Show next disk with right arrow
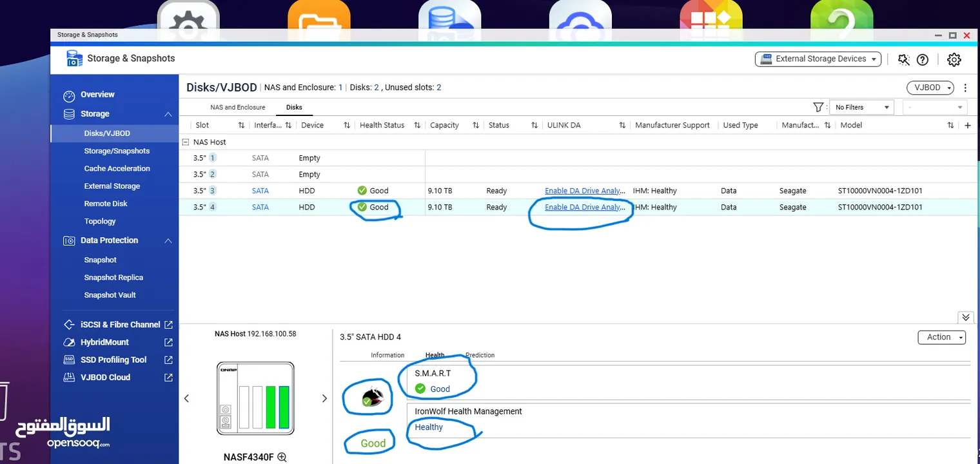Screen dimensions: 980x464 (324, 398)
